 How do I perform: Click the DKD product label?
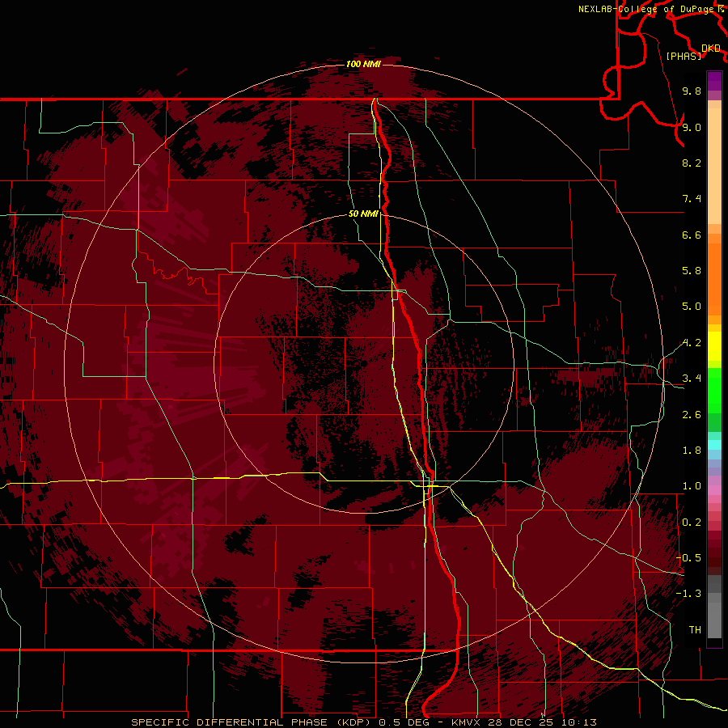click(710, 49)
